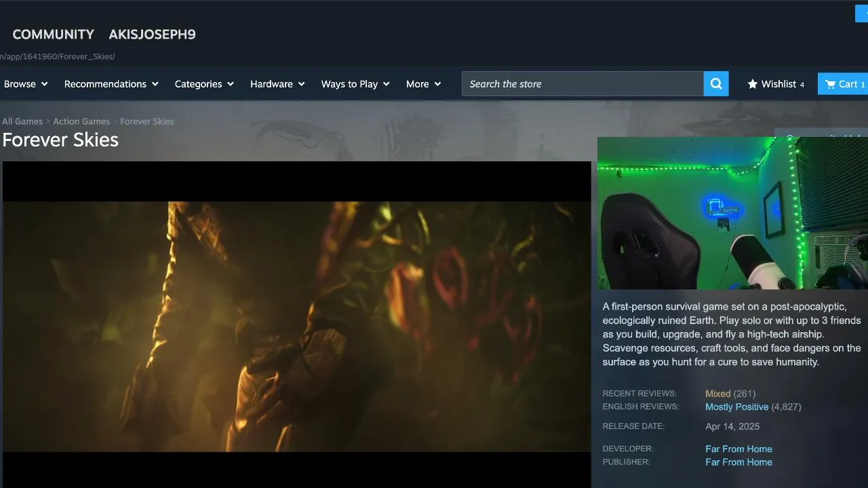Screen dimensions: 868x488
Task: Open the AKISJOSEPH9 profile menu
Action: (x=152, y=35)
